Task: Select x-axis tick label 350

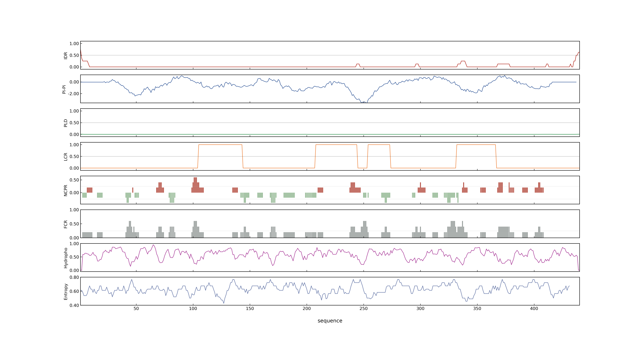Action: point(477,309)
